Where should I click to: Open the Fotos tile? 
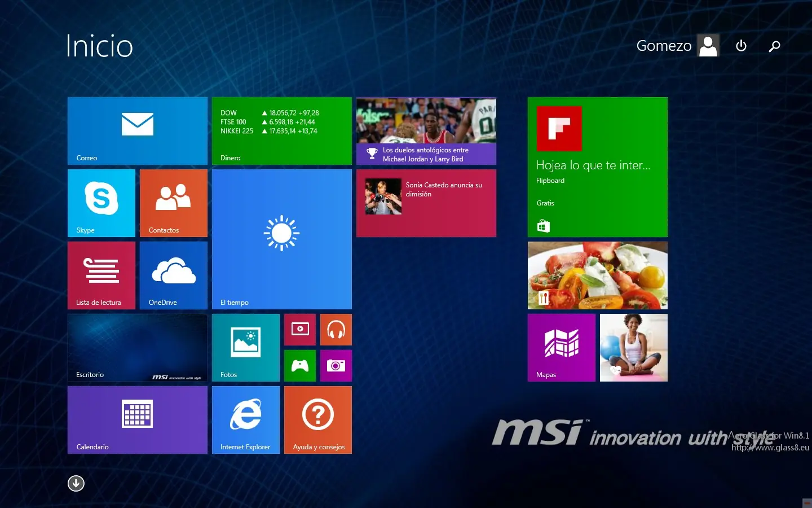pyautogui.click(x=246, y=348)
